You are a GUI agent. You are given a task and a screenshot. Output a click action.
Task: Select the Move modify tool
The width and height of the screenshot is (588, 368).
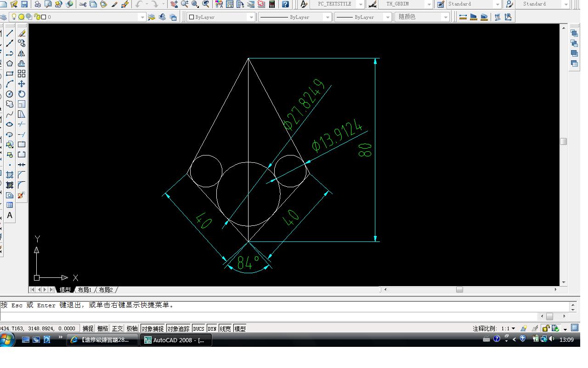tap(22, 84)
